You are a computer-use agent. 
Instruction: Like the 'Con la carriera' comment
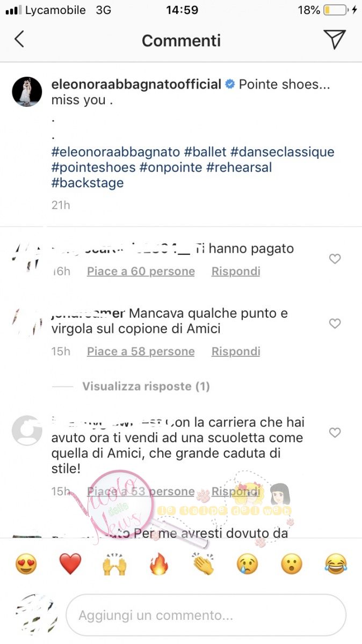[335, 433]
